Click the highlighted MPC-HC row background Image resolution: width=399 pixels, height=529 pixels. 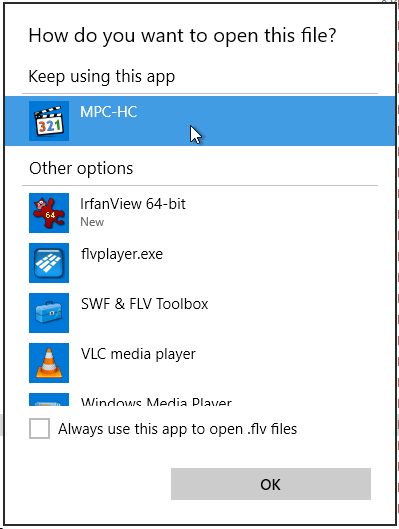tap(200, 121)
